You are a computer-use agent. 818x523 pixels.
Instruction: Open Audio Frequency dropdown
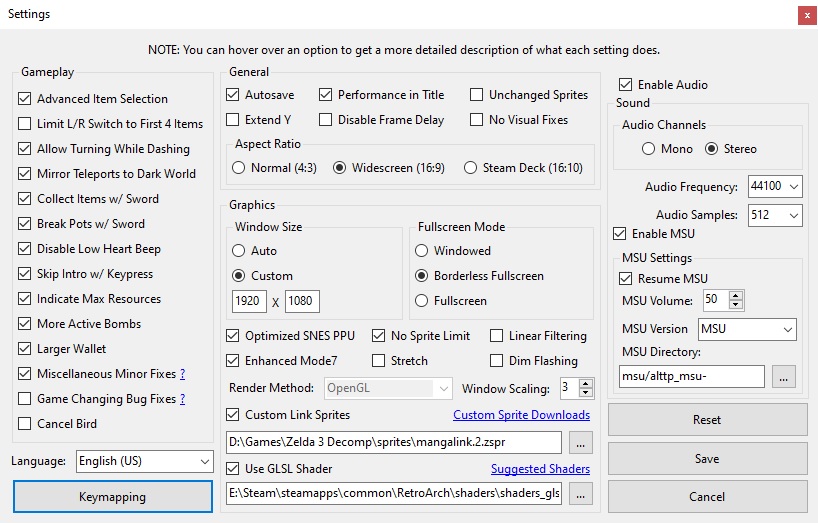click(775, 186)
